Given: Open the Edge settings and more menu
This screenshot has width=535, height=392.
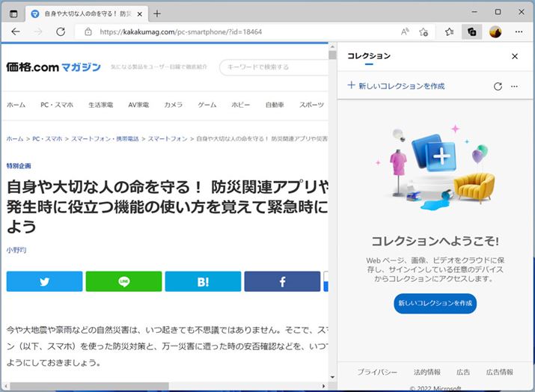Looking at the screenshot, I should coord(518,32).
